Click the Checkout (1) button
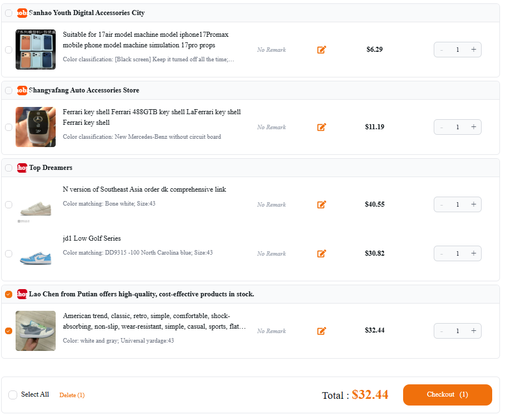The height and width of the screenshot is (420, 505). [x=447, y=394]
